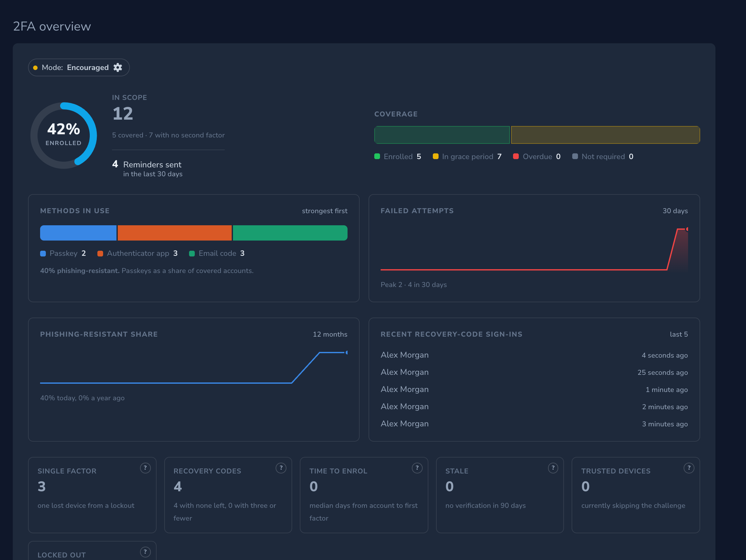Select the yellow grace period coverage segment
This screenshot has height=560, width=746.
pos(605,135)
